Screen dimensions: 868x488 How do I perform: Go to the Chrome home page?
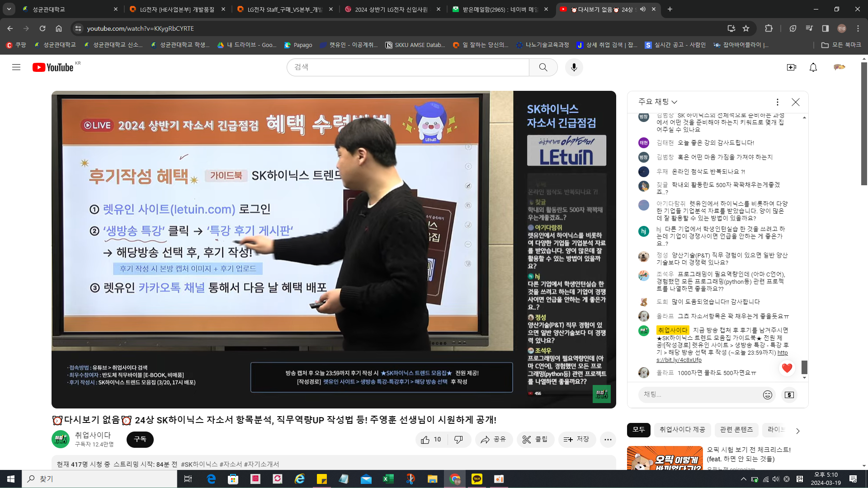pyautogui.click(x=59, y=28)
